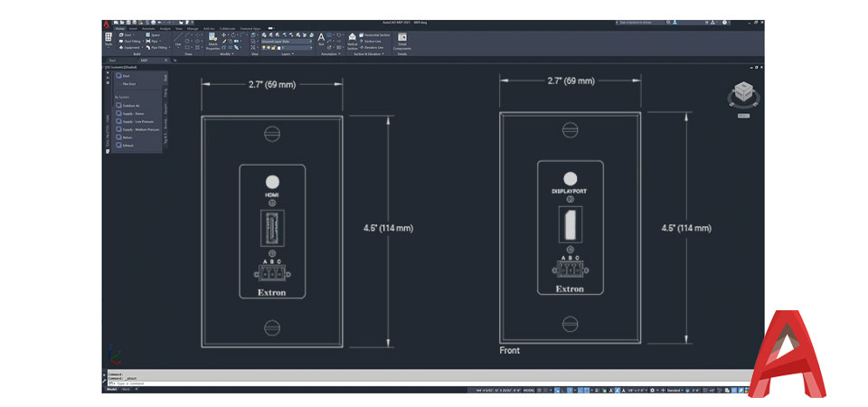Switch to the Model layout tab
Image resolution: width=868 pixels, height=407 pixels.
tap(111, 389)
